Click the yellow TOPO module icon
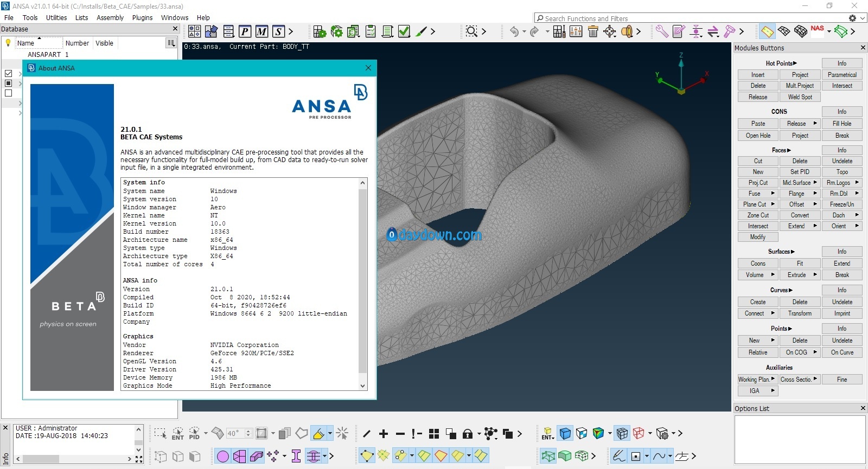The width and height of the screenshot is (868, 469). click(767, 31)
